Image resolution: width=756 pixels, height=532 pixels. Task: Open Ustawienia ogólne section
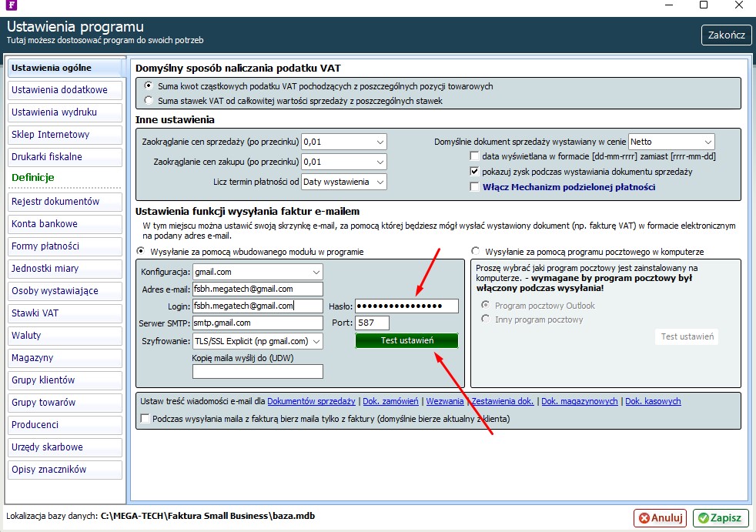click(65, 68)
